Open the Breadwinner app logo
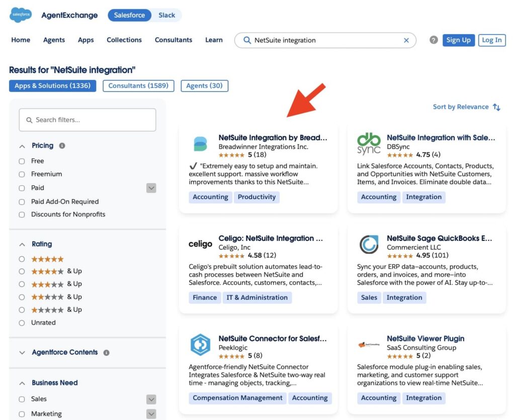 click(x=200, y=144)
